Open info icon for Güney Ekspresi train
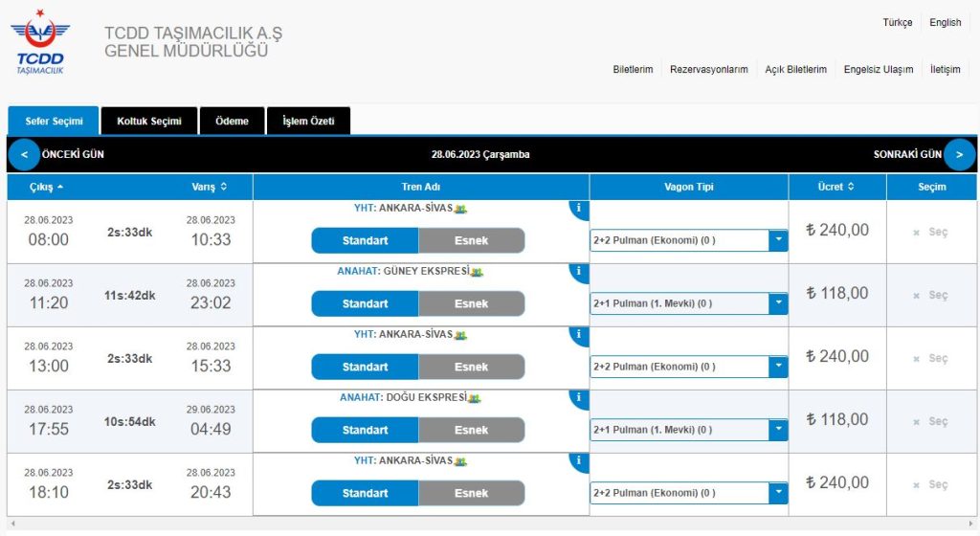Viewport: 980px width, 536px height. coord(579,273)
